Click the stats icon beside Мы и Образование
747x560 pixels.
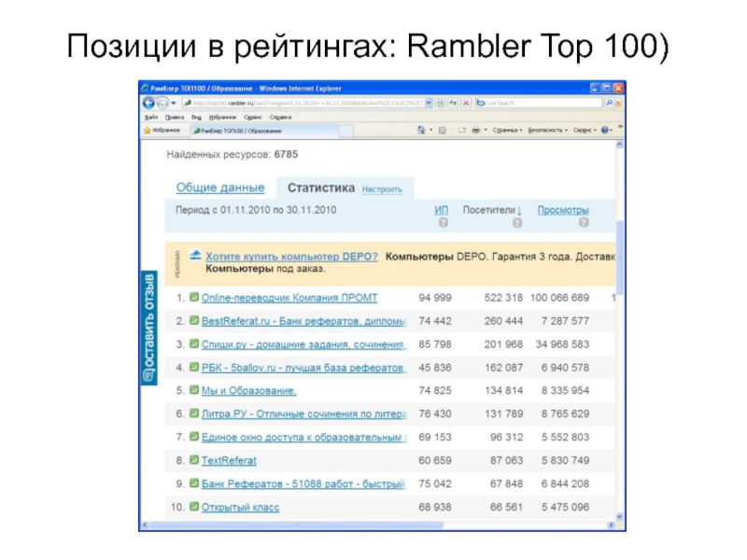coord(193,389)
